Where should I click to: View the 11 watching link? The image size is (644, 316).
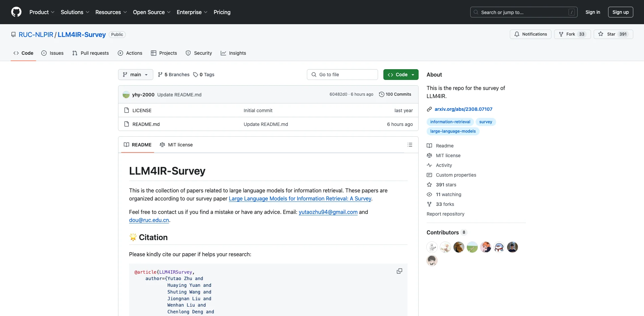click(444, 194)
